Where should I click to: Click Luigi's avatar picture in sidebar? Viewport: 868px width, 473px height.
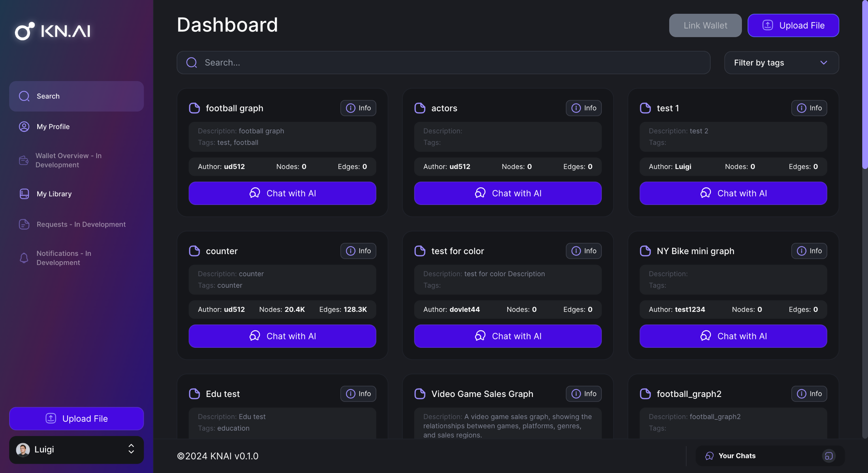[23, 449]
